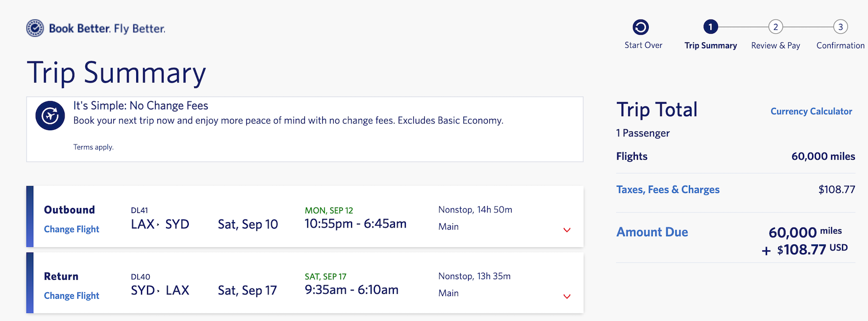Select the Trip Summary progress step label
868x321 pixels.
(x=711, y=46)
